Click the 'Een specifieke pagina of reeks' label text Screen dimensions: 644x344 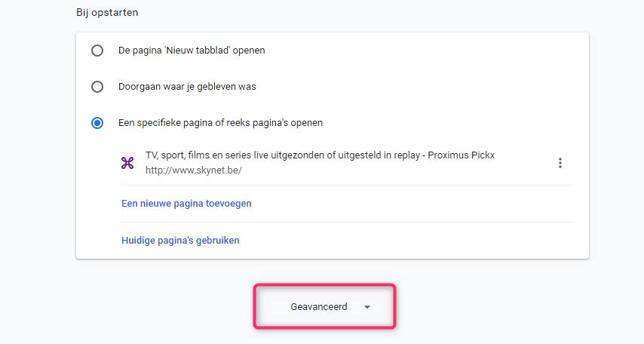[x=220, y=123]
